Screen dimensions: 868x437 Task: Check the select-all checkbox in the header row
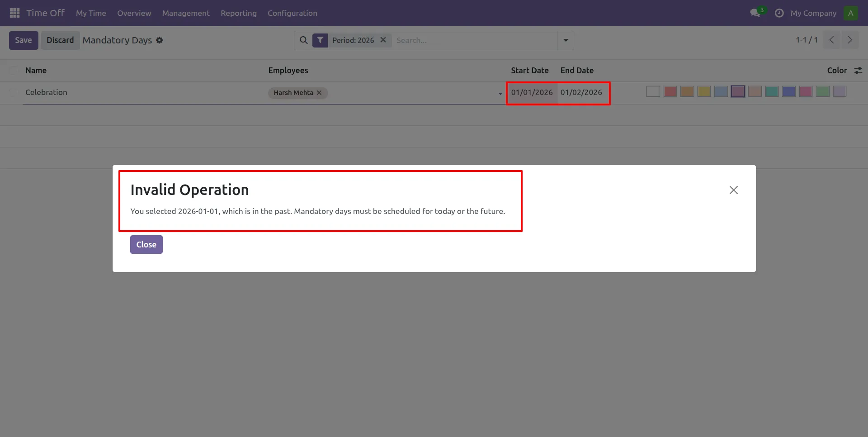click(13, 71)
